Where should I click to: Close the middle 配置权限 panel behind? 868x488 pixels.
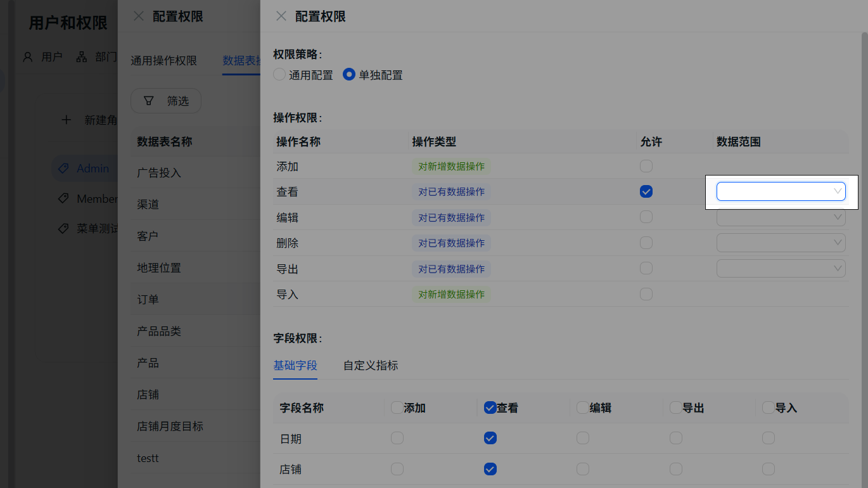pos(139,16)
